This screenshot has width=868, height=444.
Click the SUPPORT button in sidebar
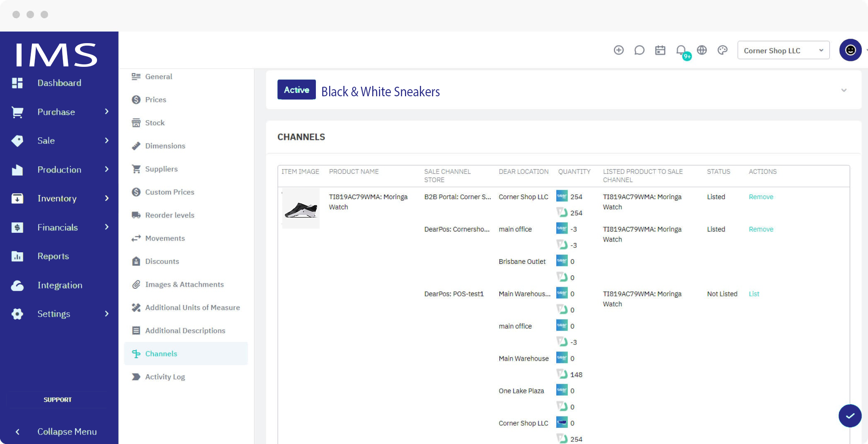(x=57, y=400)
